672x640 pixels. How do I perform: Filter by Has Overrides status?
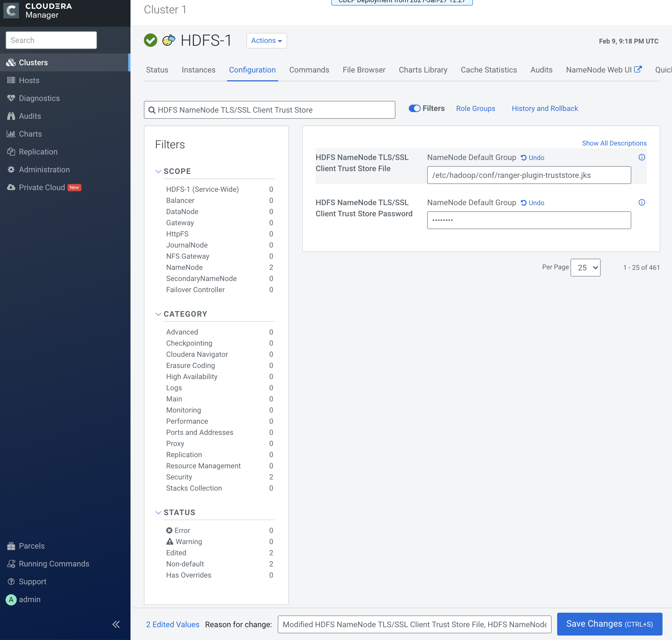(219, 575)
